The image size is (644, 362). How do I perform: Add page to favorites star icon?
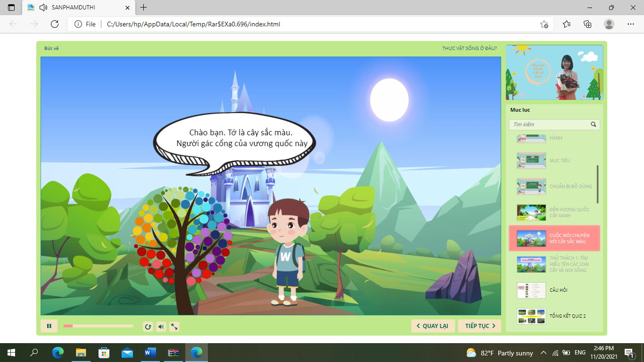click(544, 24)
